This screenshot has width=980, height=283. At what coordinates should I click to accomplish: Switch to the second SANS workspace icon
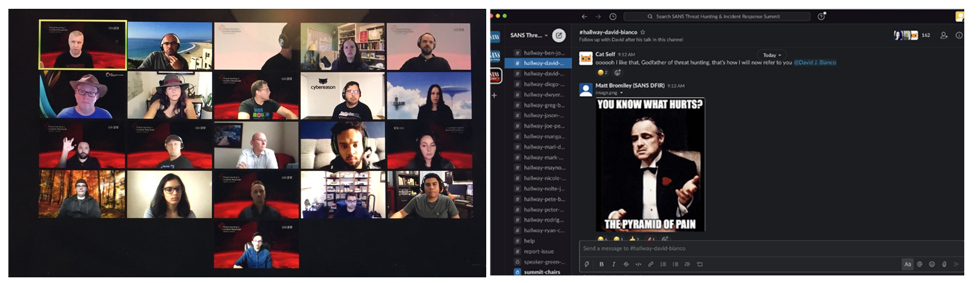pyautogui.click(x=495, y=55)
